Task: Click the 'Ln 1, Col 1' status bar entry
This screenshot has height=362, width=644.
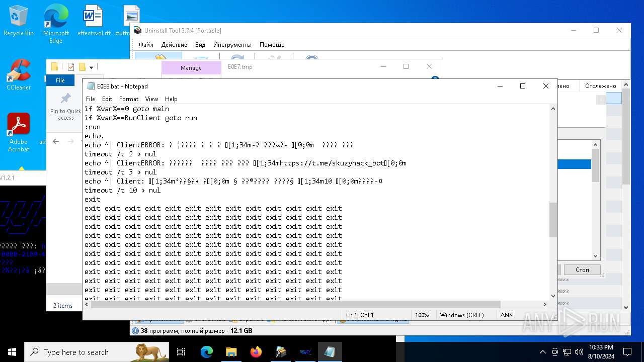Action: (360, 315)
